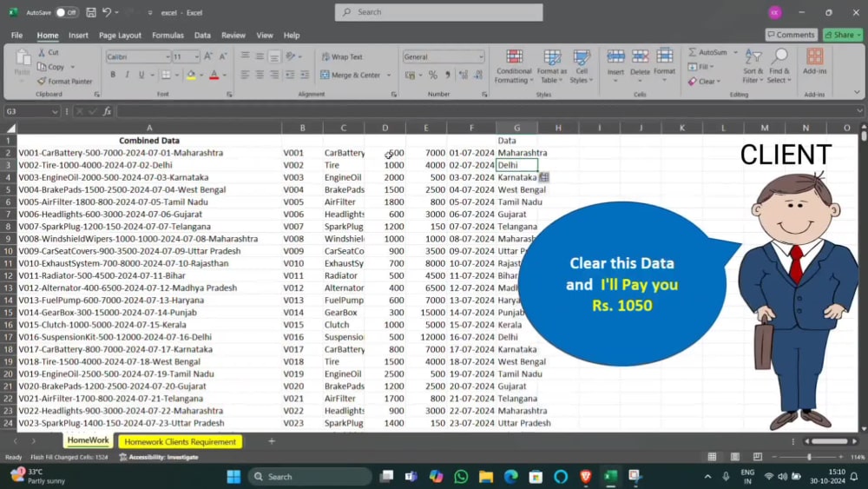The image size is (868, 489).
Task: Open WhatsApp from taskbar
Action: pyautogui.click(x=461, y=476)
